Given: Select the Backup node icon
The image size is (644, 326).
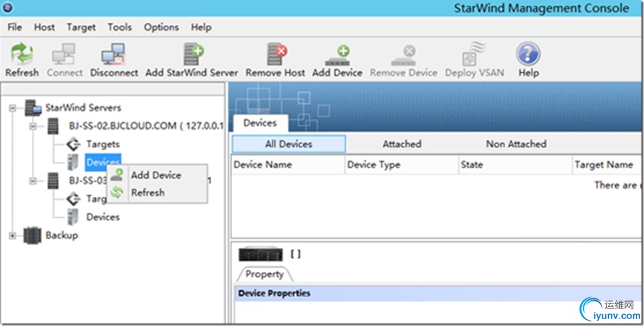Looking at the screenshot, I should [x=33, y=236].
